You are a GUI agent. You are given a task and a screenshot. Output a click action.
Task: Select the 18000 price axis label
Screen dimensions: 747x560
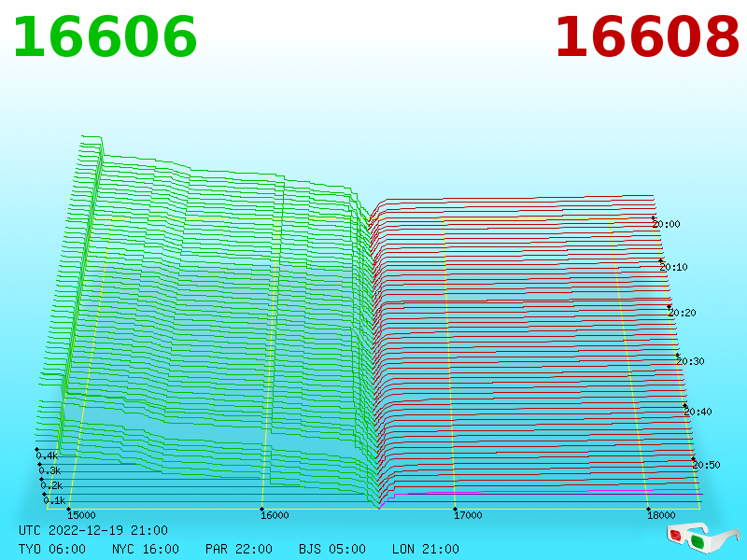click(661, 515)
